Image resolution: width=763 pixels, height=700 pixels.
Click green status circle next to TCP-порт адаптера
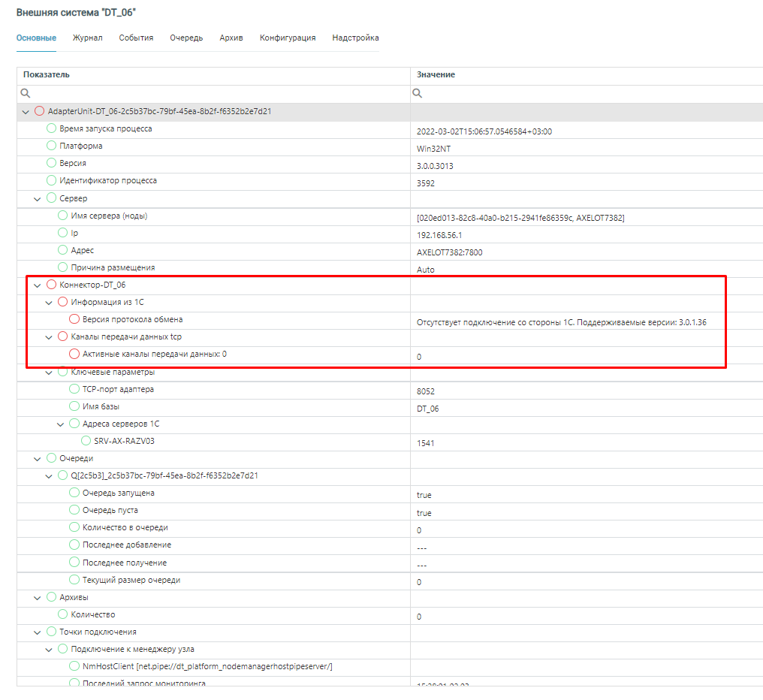tap(74, 389)
